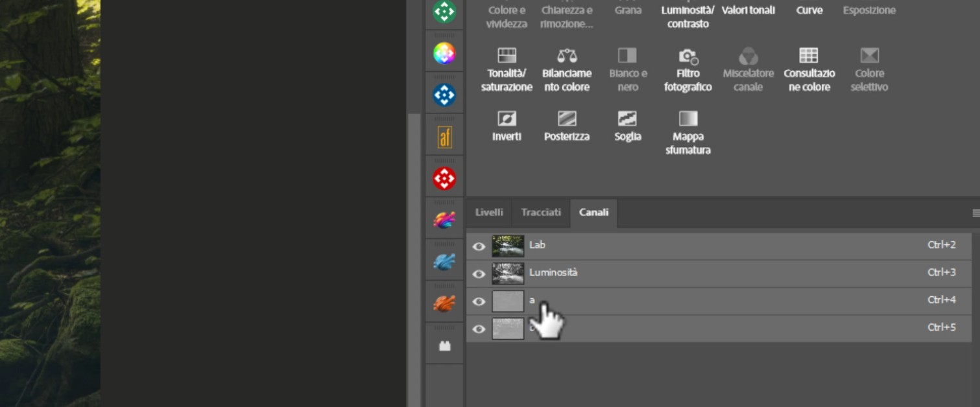Open the Consultazione colore adjustment

coord(809,56)
